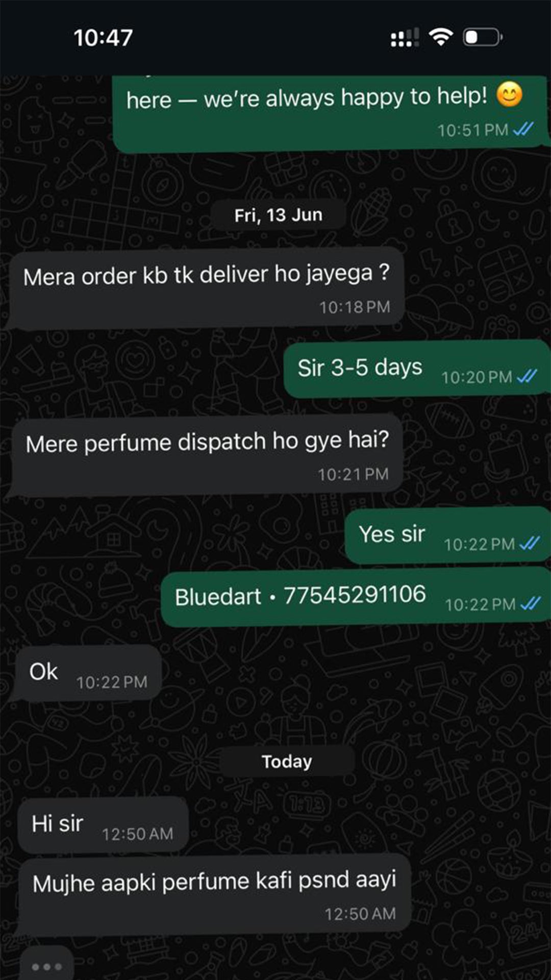Select 'Mera order kb tk deliver ho jayega ?' message
The image size is (551, 980).
[207, 288]
